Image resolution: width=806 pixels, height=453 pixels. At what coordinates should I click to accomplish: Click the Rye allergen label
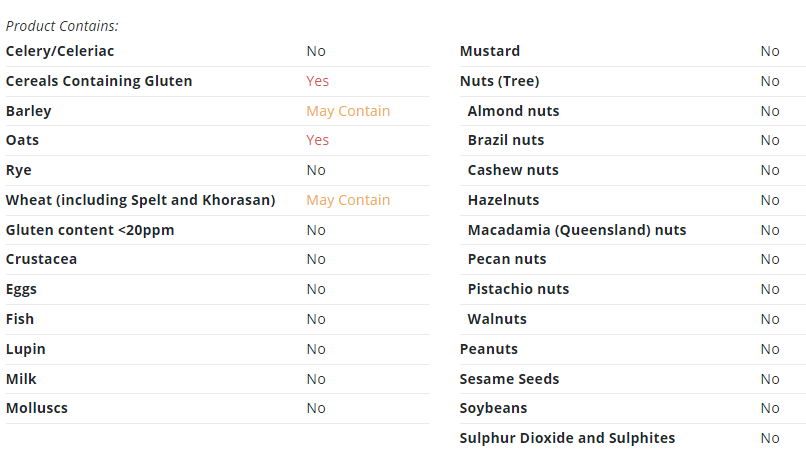click(19, 170)
